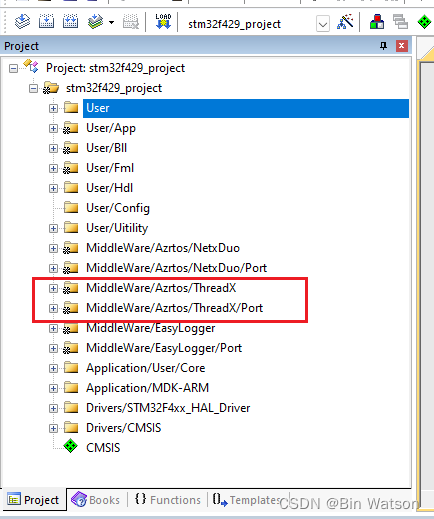Image resolution: width=434 pixels, height=519 pixels.
Task: Open the Batch Build dropdown arrow
Action: pos(111,23)
